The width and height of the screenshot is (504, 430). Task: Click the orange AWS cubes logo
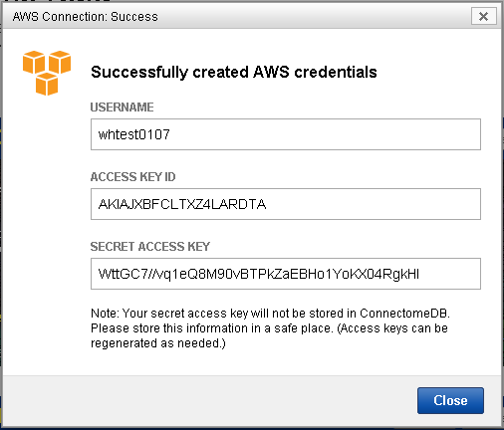47,73
